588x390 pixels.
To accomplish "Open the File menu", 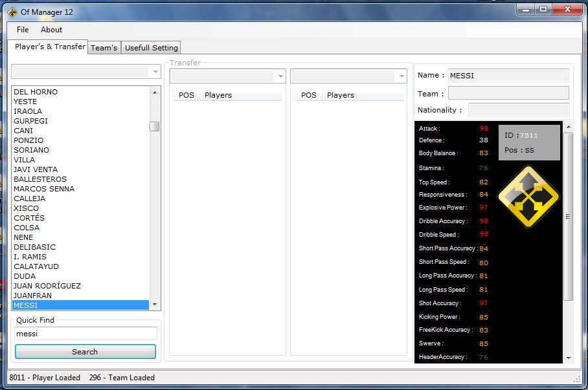I will (x=23, y=30).
